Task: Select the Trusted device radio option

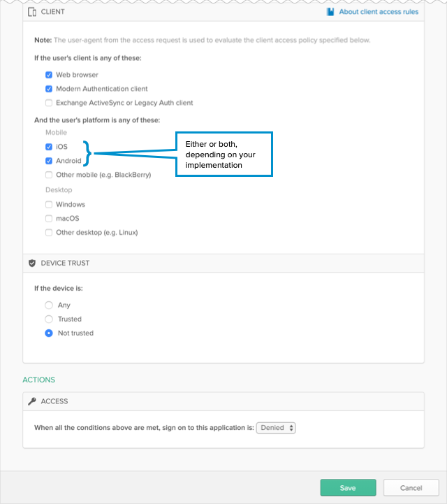Action: [49, 319]
